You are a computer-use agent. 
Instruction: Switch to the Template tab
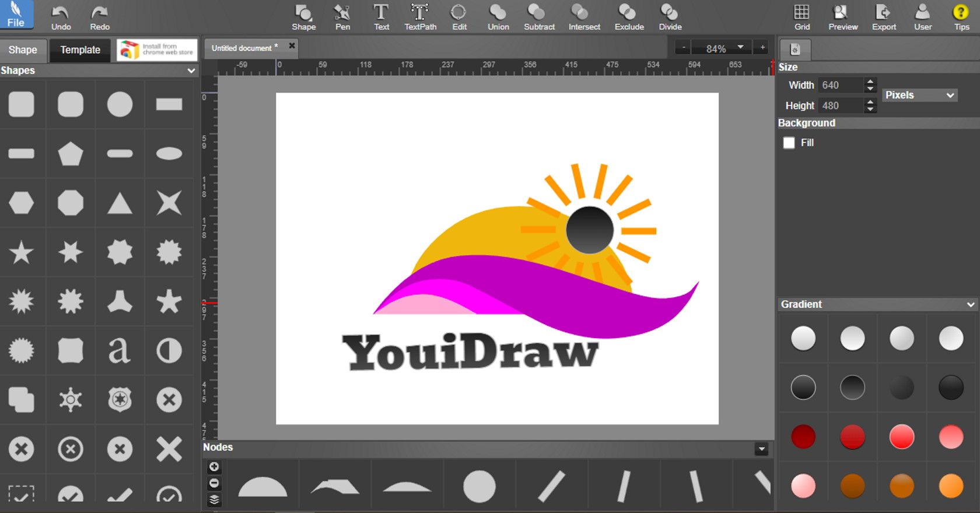80,50
